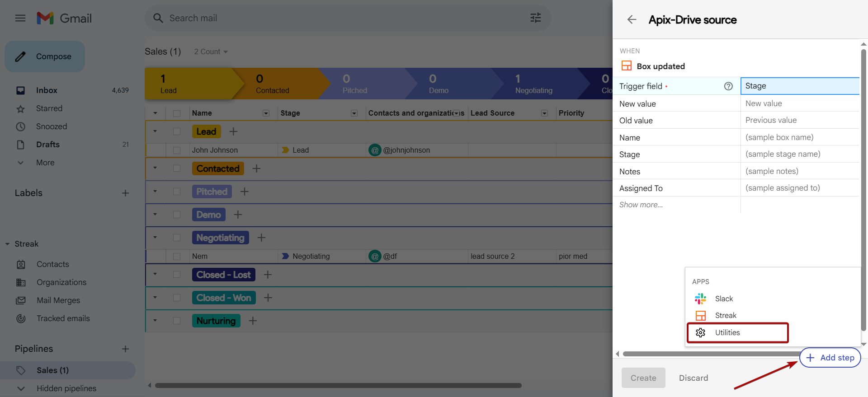The width and height of the screenshot is (868, 397).
Task: Check the Lead group checkbox
Action: click(x=177, y=131)
